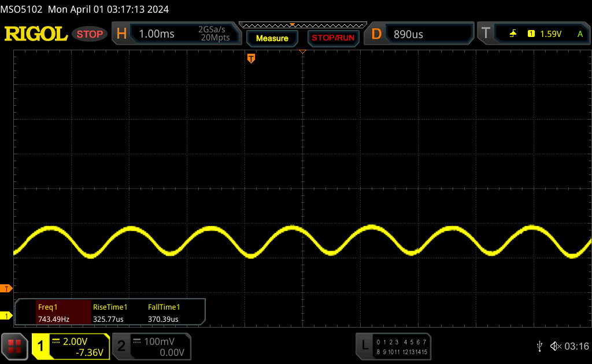Click the channel 2 0.00V offset value
Viewport: 592px width, 364px height.
point(172,352)
